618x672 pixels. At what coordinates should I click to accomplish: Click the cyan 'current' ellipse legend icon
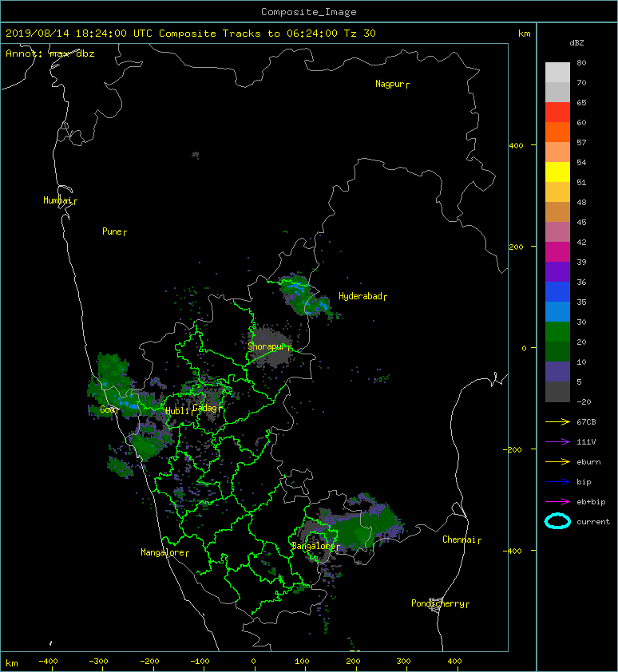pos(557,521)
